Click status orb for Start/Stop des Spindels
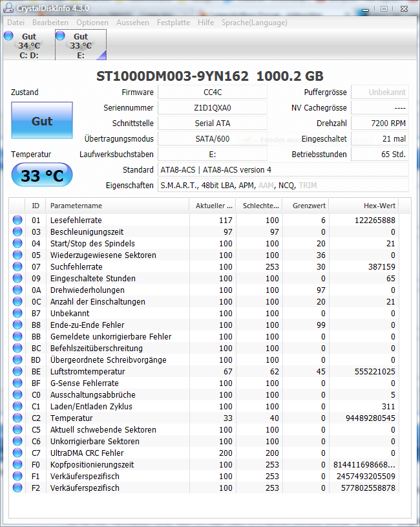The height and width of the screenshot is (527, 420). (x=17, y=243)
